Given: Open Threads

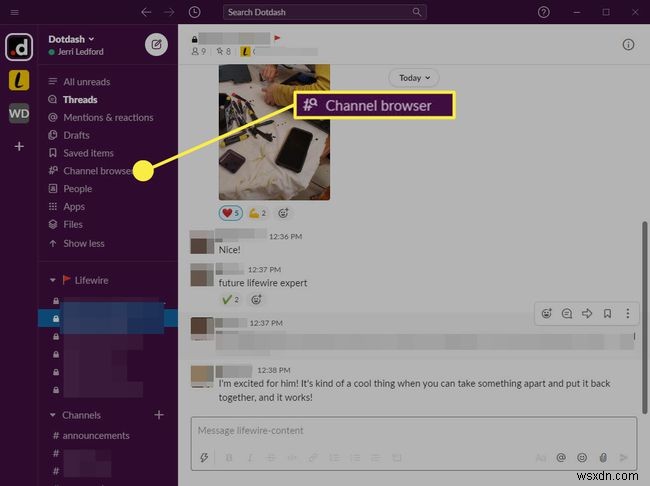Looking at the screenshot, I should pyautogui.click(x=80, y=100).
